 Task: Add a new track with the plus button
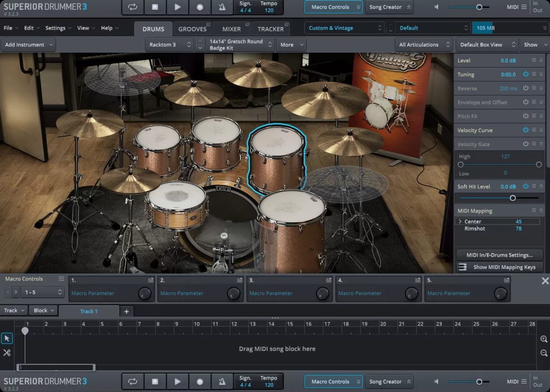[x=126, y=311]
